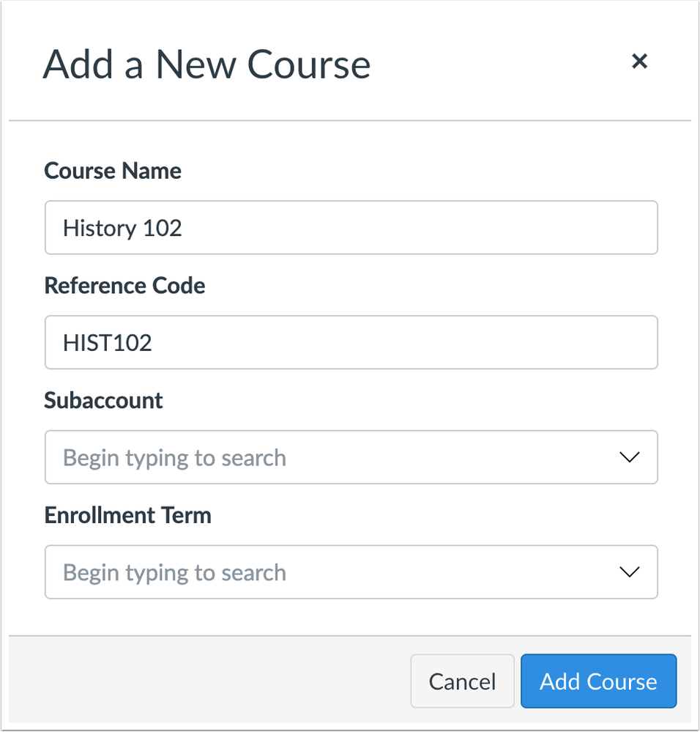Open the term picker below Enrollment Term
Viewport: 700px width, 732px height.
click(351, 572)
